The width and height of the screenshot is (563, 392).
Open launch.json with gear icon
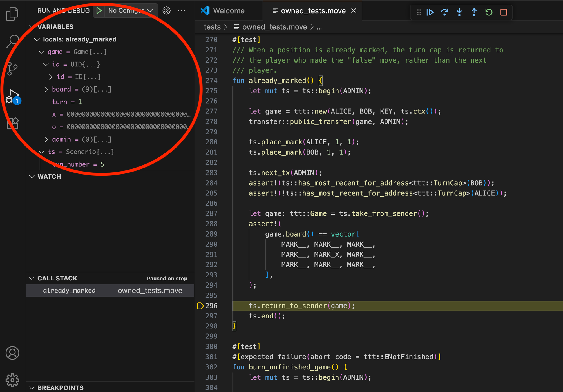tap(166, 11)
